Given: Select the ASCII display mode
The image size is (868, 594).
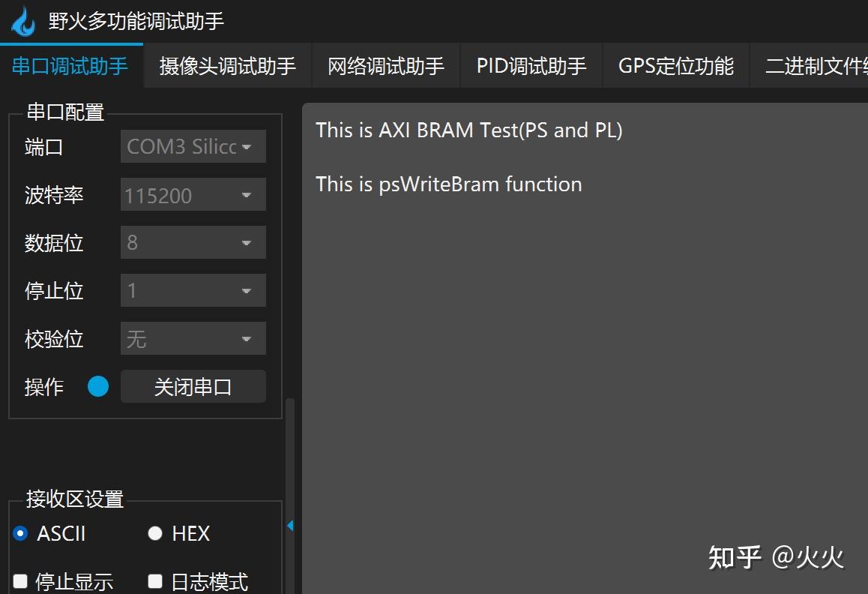Looking at the screenshot, I should [x=20, y=533].
